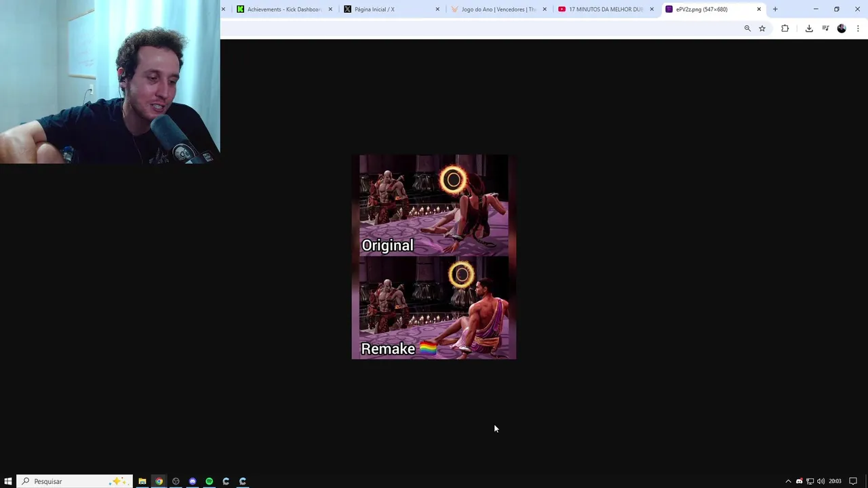
Task: Open the volume tray icon
Action: click(x=821, y=481)
